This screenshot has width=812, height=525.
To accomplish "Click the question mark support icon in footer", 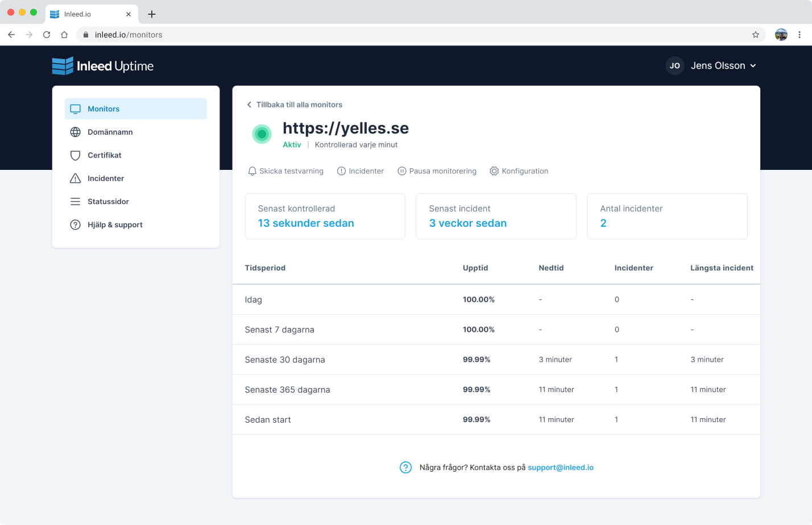I will [405, 468].
